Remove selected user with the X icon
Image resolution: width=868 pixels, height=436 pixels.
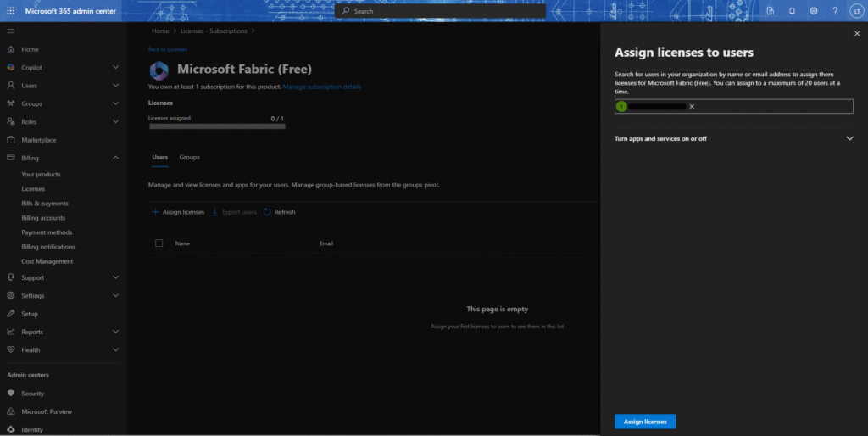click(692, 106)
